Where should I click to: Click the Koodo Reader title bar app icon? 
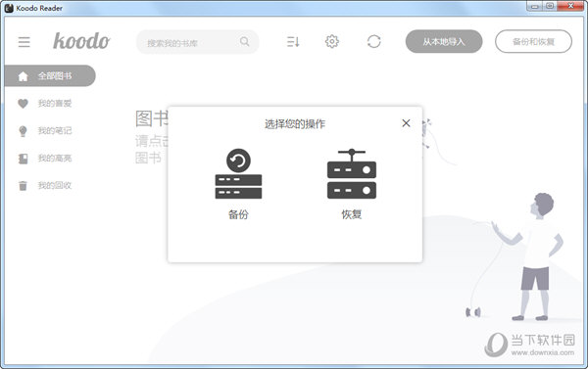click(x=9, y=8)
